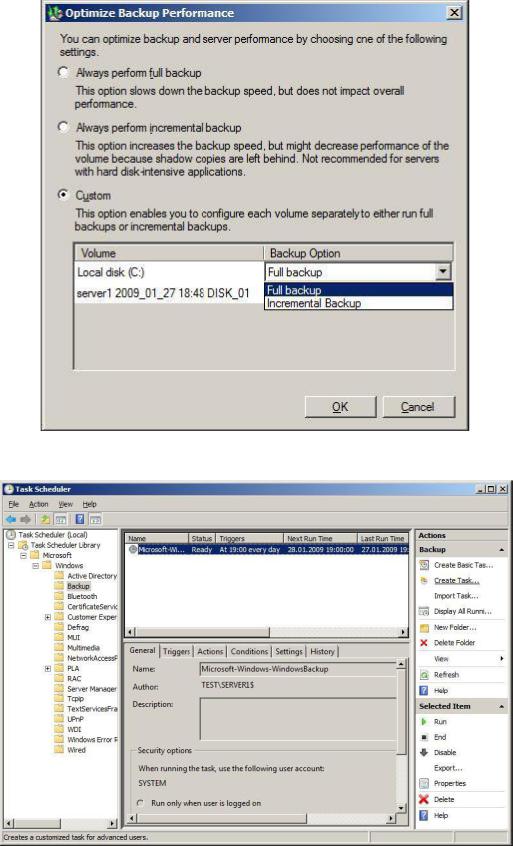Click the Properties action icon
Screen dimensions: 513x846
[x=424, y=783]
